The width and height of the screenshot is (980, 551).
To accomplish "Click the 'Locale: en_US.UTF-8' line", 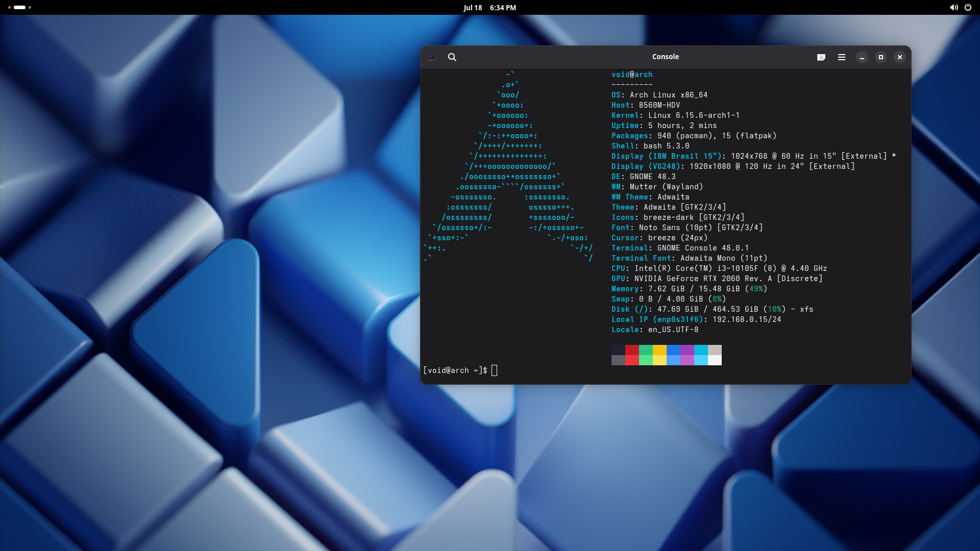I will coord(655,330).
